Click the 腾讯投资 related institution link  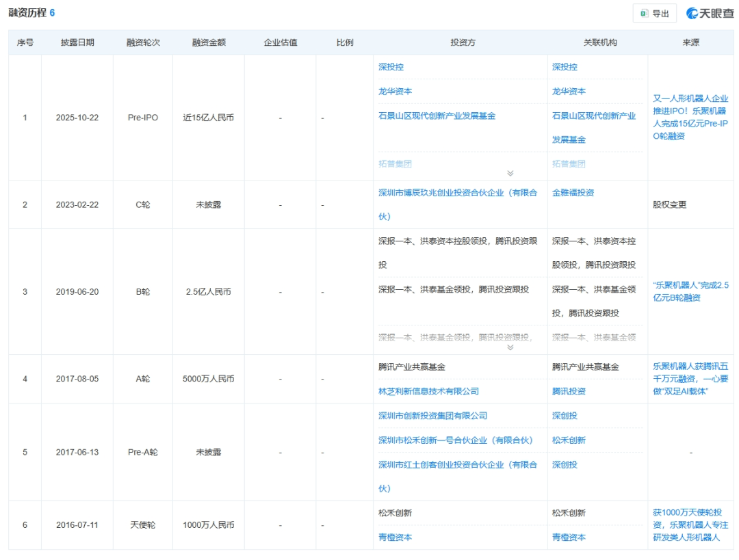click(568, 391)
